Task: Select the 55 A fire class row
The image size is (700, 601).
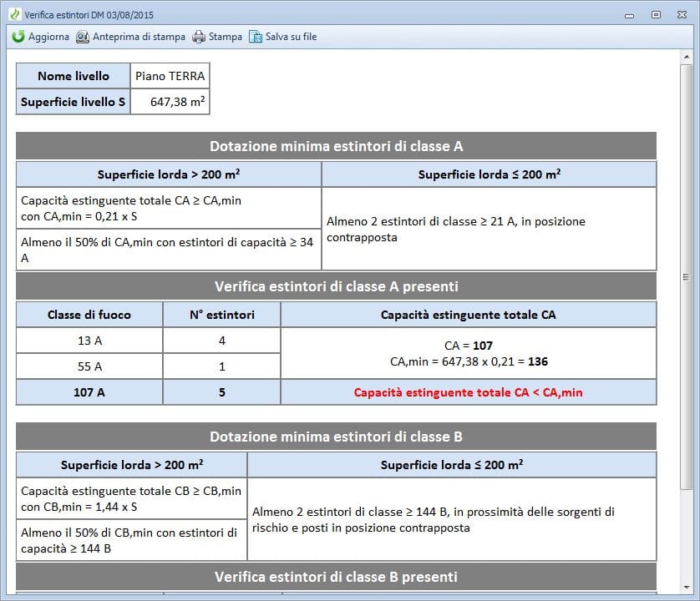Action: click(x=89, y=366)
